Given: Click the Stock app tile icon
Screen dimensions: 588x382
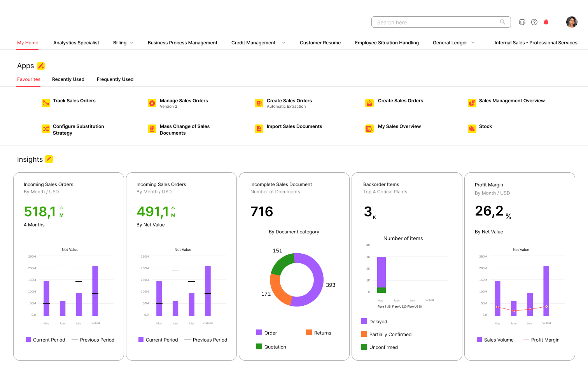Looking at the screenshot, I should click(472, 128).
